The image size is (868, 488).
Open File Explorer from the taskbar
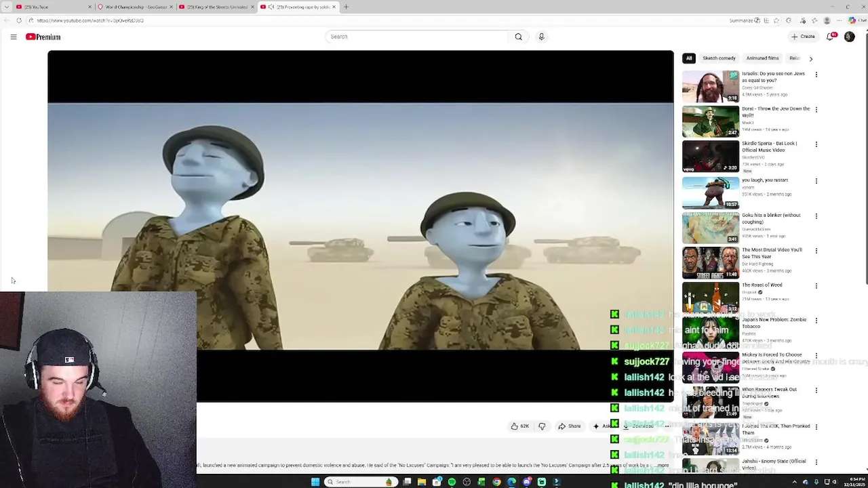[422, 482]
